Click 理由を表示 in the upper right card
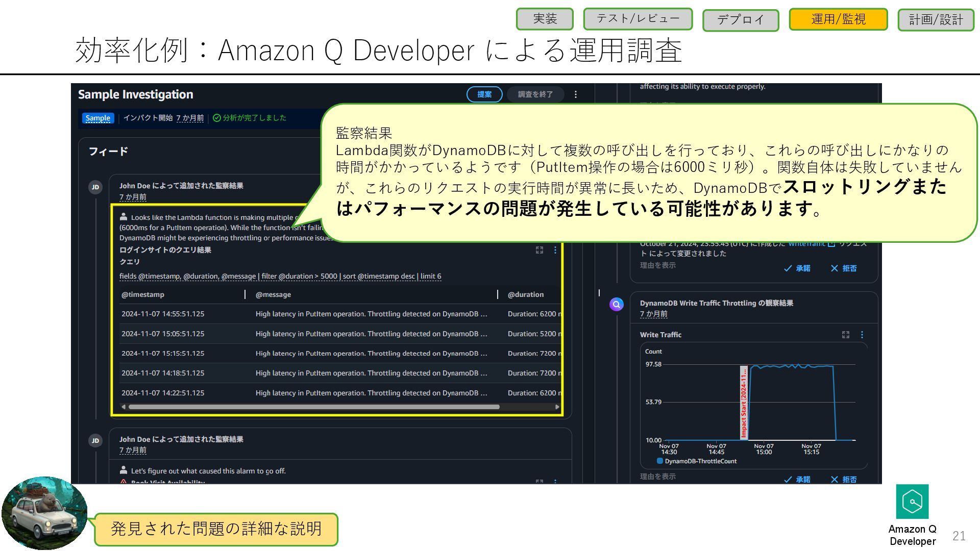 [658, 265]
